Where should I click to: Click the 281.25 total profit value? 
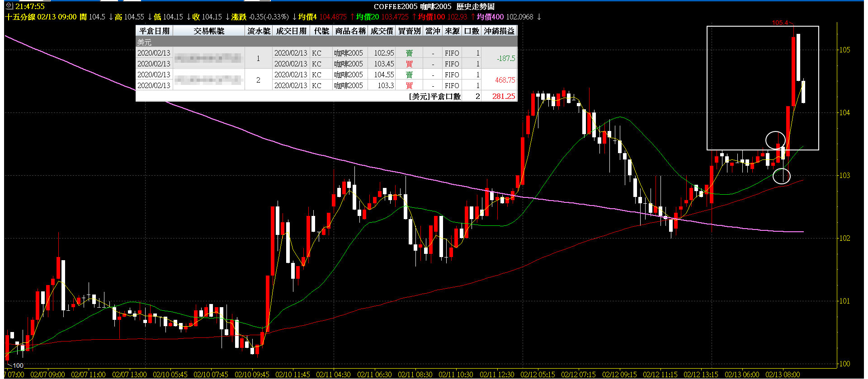(504, 96)
